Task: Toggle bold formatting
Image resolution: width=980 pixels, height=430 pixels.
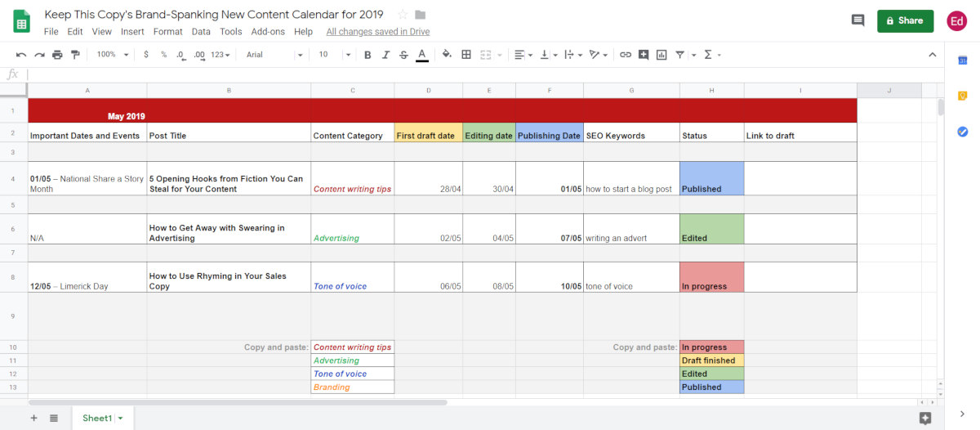Action: click(x=367, y=55)
